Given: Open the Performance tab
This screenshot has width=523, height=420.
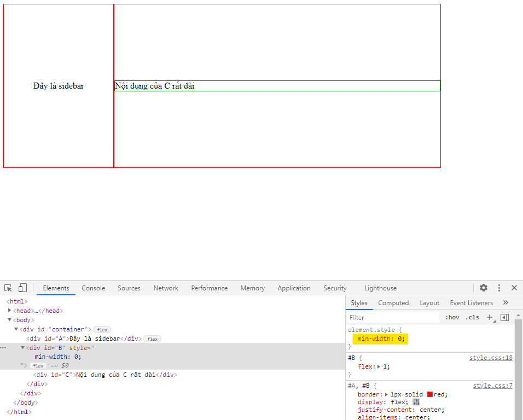Looking at the screenshot, I should (x=210, y=288).
